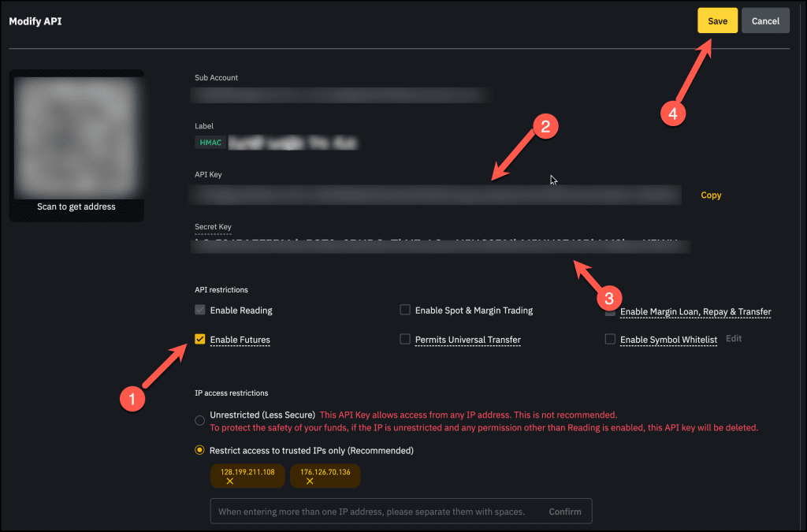This screenshot has width=807, height=532.
Task: Select Restrict access to trusted IPs
Action: coord(200,451)
